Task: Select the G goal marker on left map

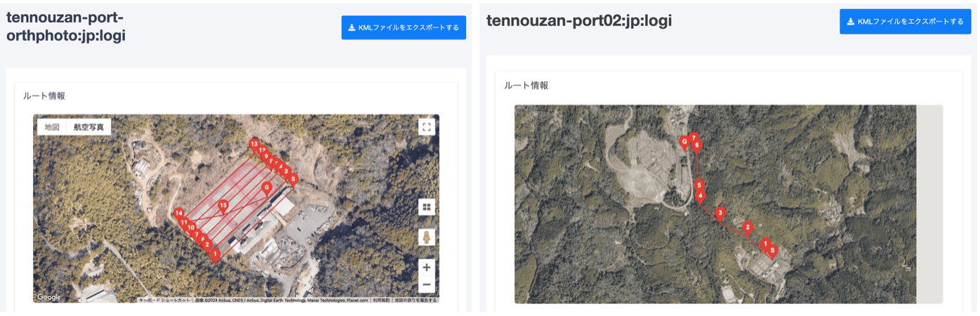Action: tap(267, 188)
